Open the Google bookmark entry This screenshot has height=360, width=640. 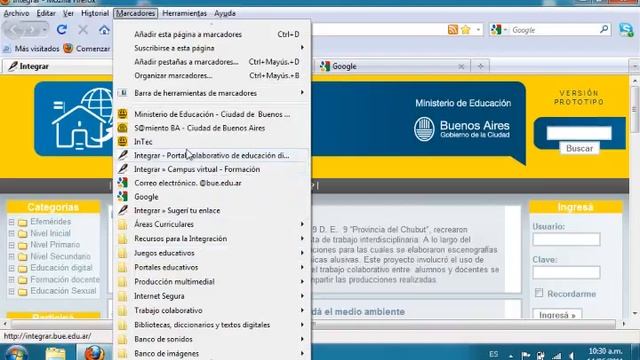(x=212, y=197)
